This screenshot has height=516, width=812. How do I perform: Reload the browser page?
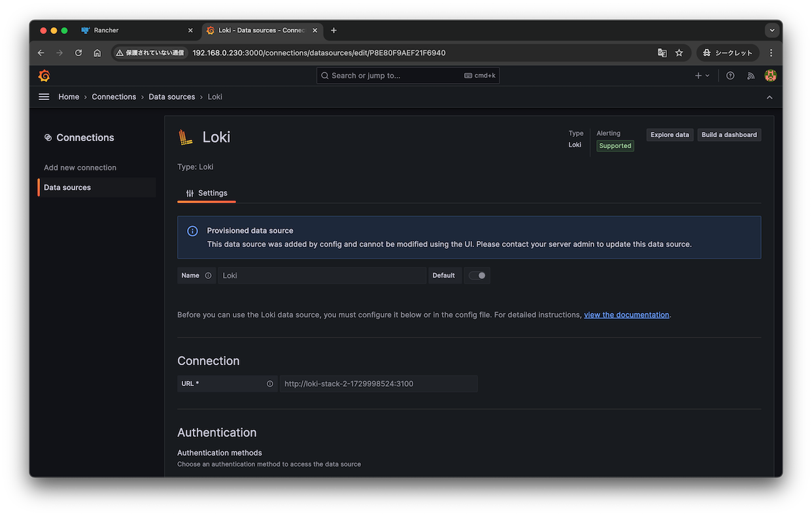coord(78,53)
